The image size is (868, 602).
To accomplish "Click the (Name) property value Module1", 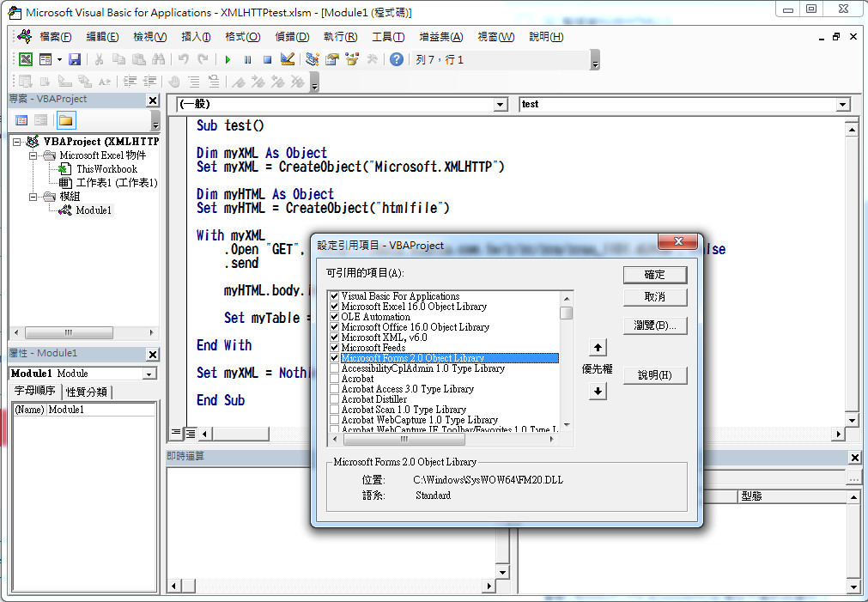I will click(100, 410).
